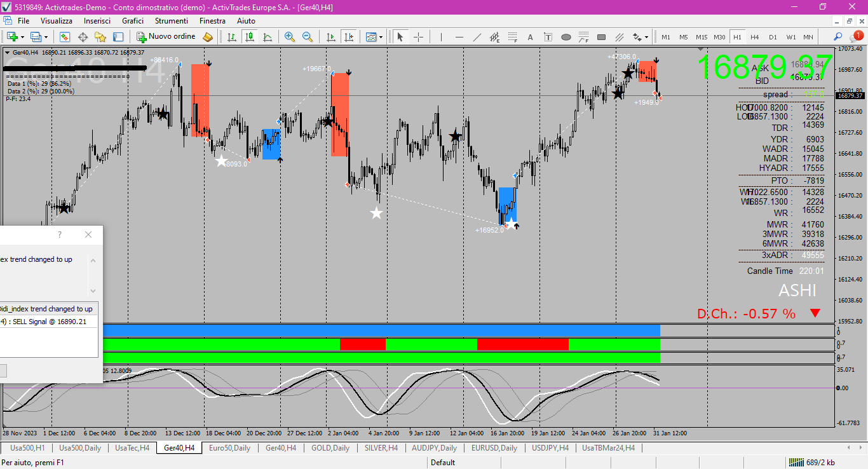
Task: Switch to M5 timeframe
Action: (684, 37)
